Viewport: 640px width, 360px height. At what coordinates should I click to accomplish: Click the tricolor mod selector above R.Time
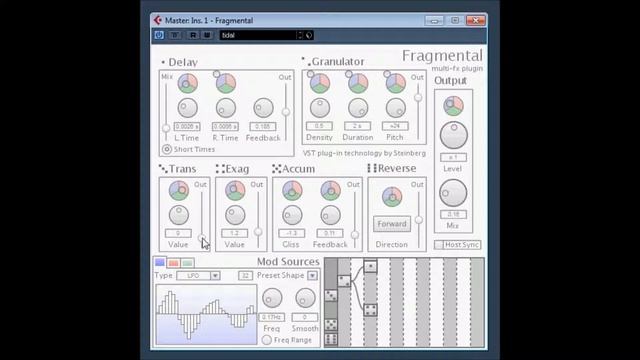226,83
